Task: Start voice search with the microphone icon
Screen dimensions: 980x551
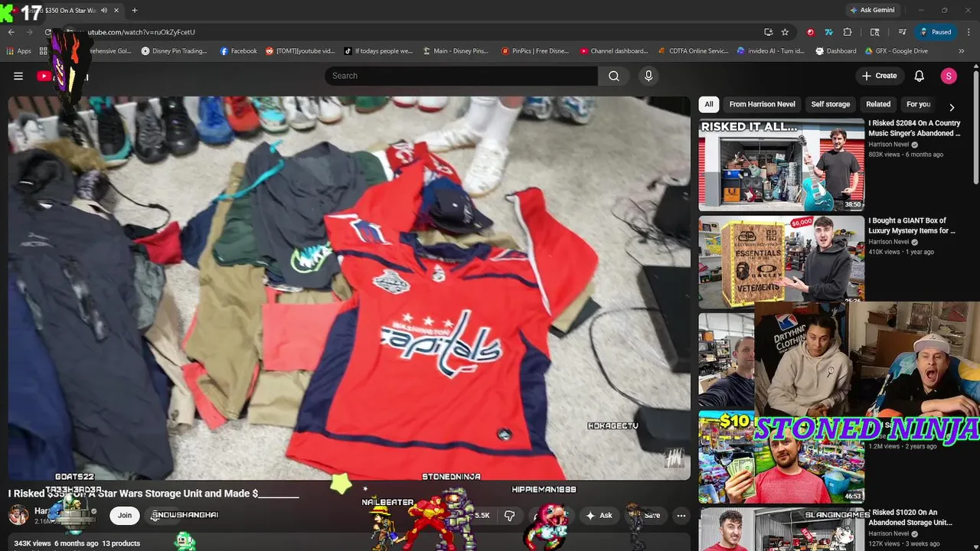Action: tap(648, 76)
